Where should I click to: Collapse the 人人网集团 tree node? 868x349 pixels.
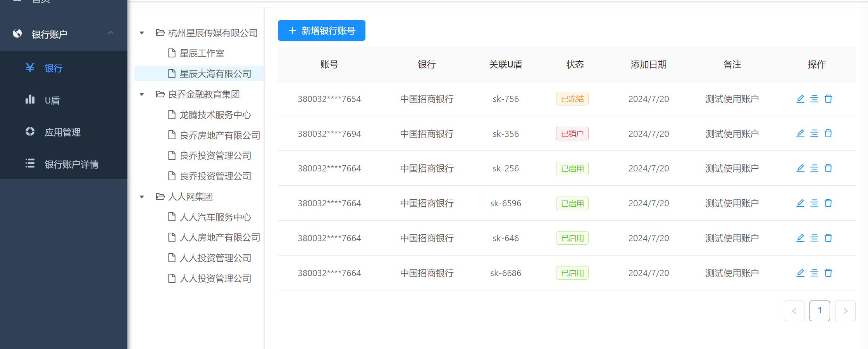click(142, 197)
